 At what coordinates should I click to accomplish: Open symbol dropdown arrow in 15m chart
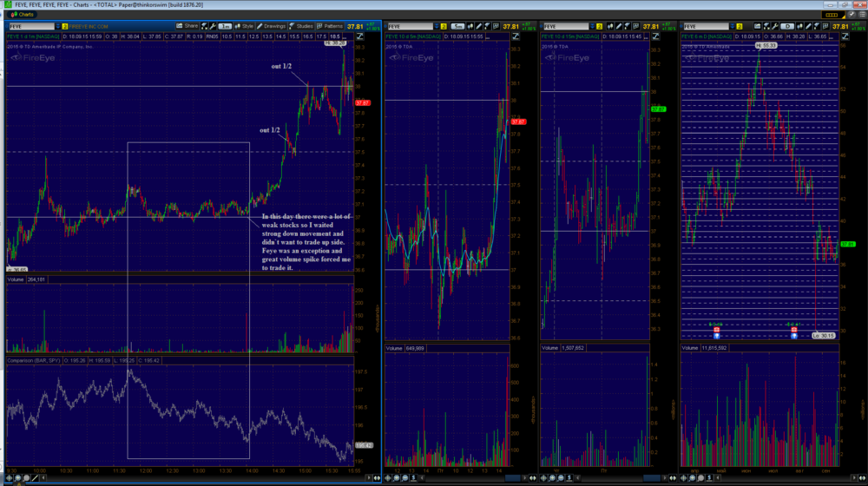(x=592, y=27)
